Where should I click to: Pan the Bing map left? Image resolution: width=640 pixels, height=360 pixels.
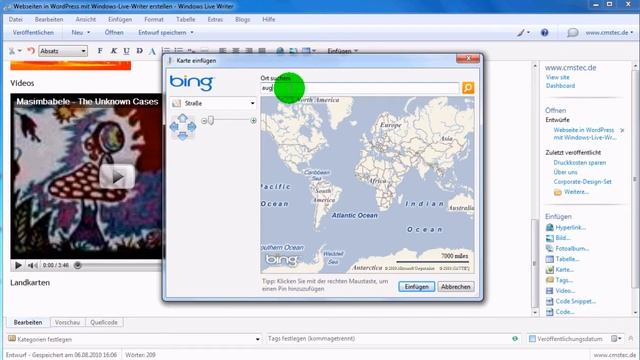[x=174, y=127]
